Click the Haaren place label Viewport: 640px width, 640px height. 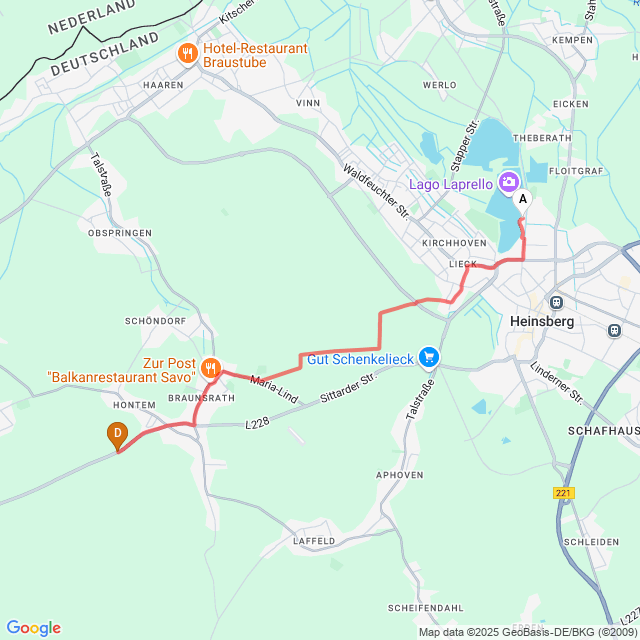(163, 85)
